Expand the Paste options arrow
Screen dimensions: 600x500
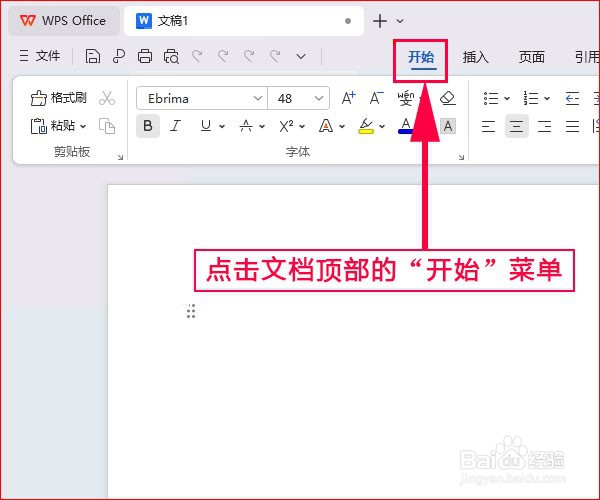(x=83, y=126)
